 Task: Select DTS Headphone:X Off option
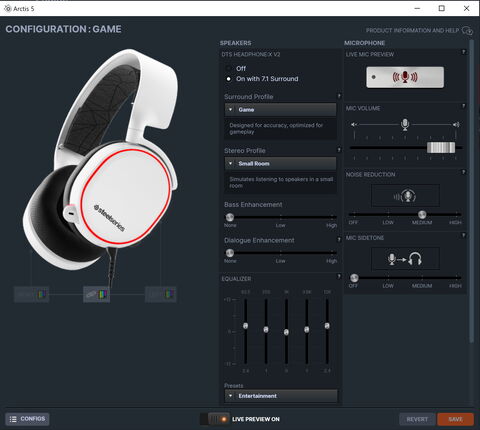coord(229,69)
